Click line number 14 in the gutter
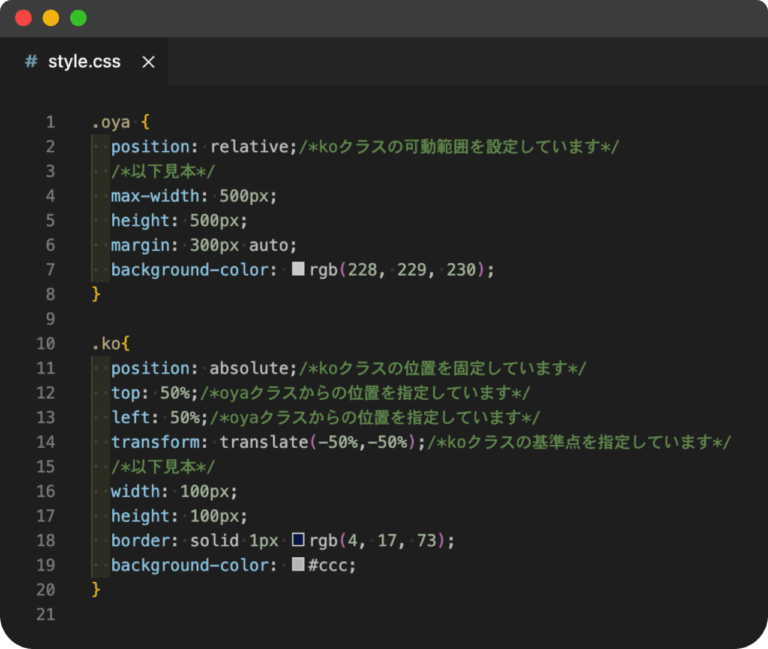768x649 pixels. [x=46, y=442]
